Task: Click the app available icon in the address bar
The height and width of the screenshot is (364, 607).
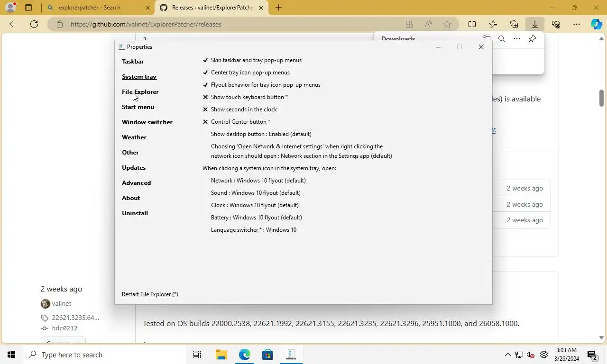Action: [409, 24]
